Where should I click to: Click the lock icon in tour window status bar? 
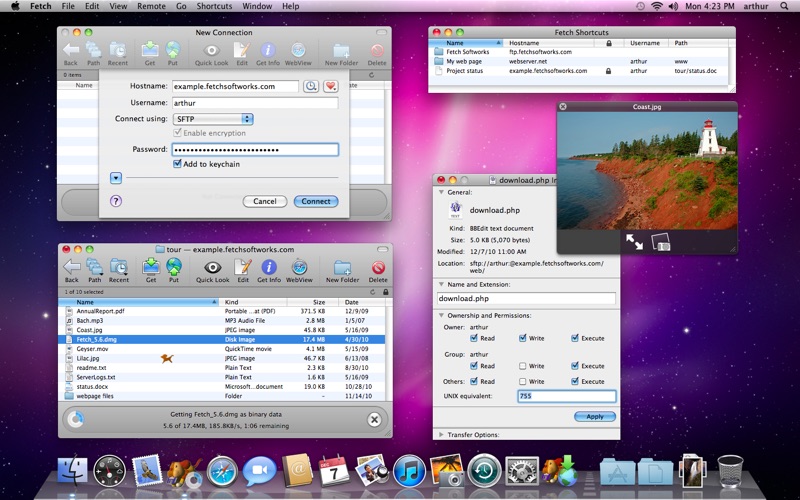(386, 292)
